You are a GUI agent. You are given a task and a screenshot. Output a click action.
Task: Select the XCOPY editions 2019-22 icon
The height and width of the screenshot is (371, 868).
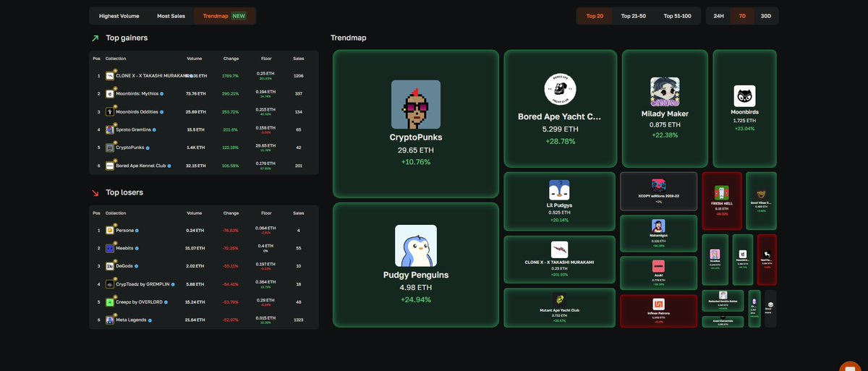pyautogui.click(x=658, y=185)
